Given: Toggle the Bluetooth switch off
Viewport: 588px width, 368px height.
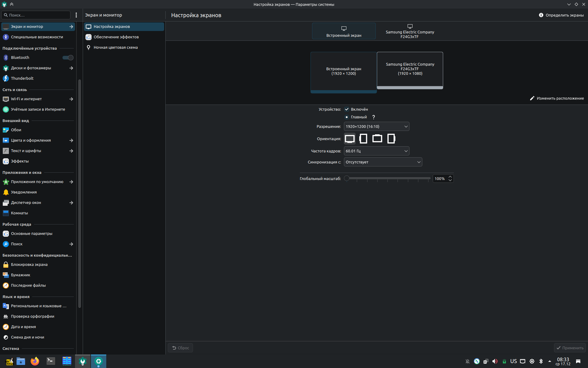Looking at the screenshot, I should point(68,57).
